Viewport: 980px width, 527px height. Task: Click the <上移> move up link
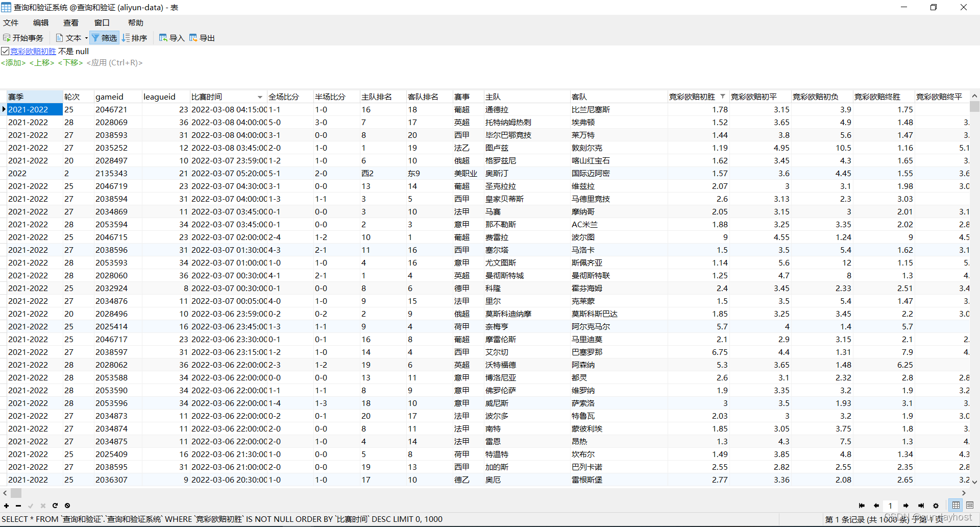(42, 63)
